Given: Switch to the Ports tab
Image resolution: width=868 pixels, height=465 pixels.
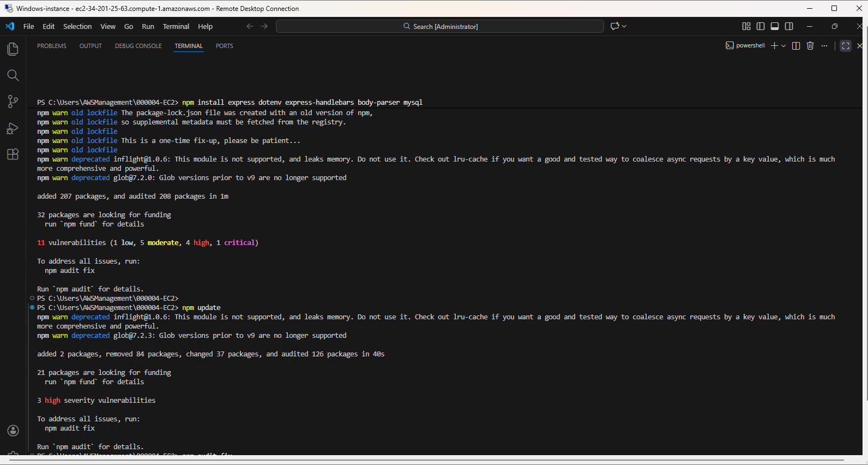Looking at the screenshot, I should [x=224, y=46].
